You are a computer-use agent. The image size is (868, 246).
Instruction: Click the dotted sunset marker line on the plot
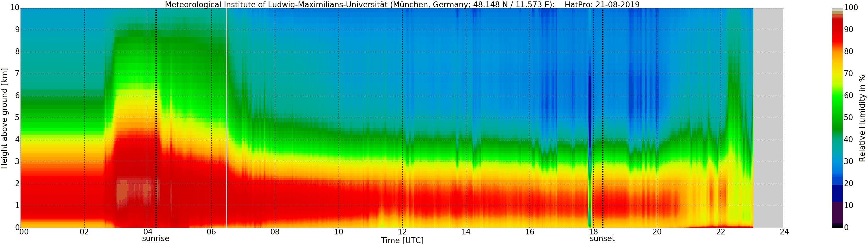pyautogui.click(x=603, y=118)
